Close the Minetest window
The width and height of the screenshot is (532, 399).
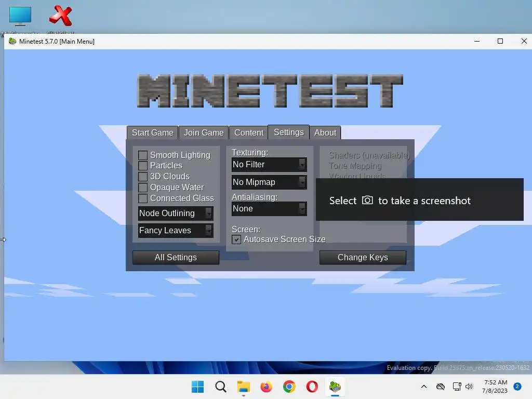click(524, 41)
